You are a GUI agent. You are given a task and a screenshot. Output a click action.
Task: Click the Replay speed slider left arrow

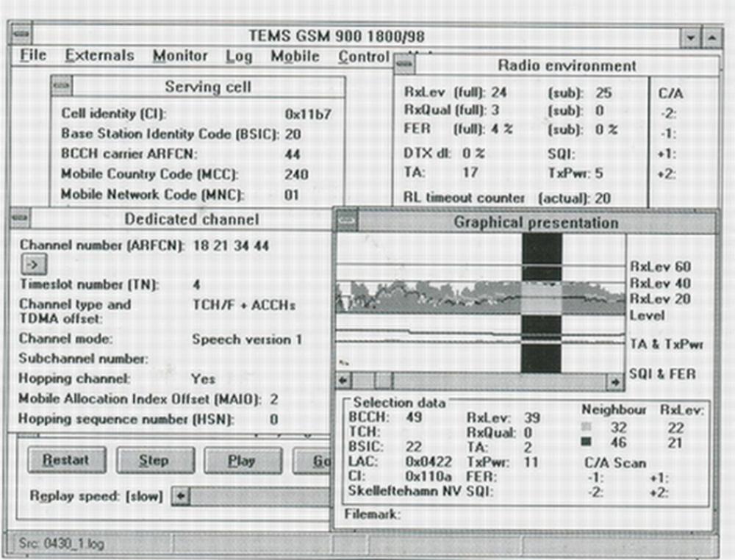tap(181, 496)
